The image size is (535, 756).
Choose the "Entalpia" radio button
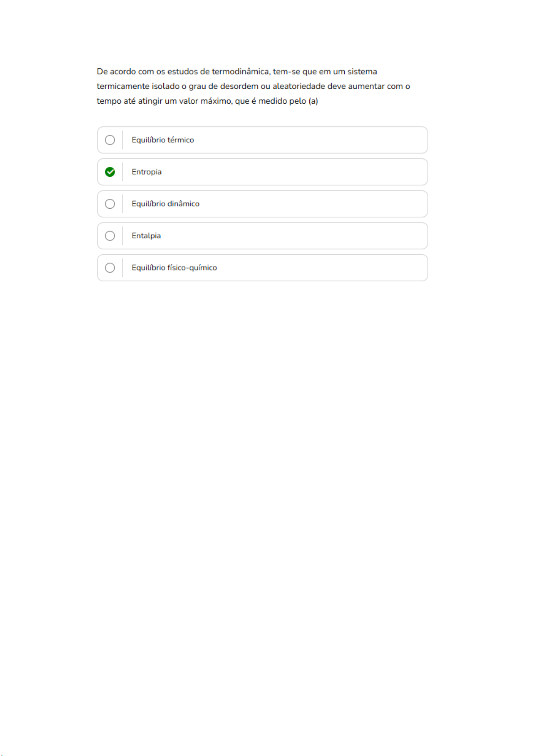(x=110, y=236)
